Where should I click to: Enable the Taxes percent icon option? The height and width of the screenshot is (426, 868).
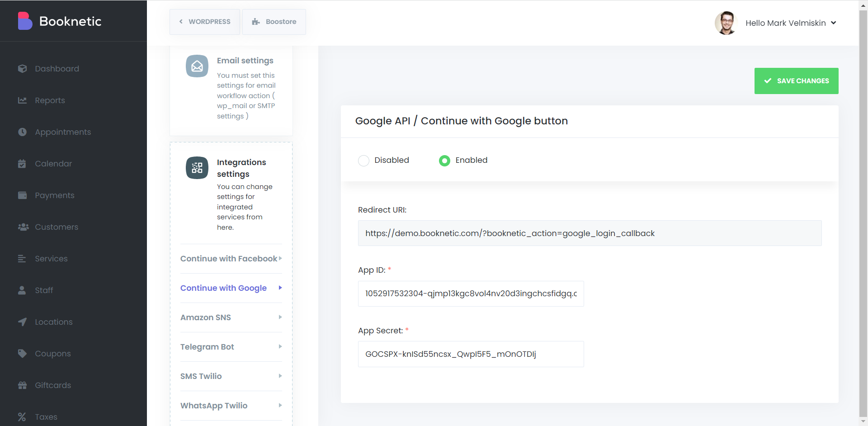(22, 417)
